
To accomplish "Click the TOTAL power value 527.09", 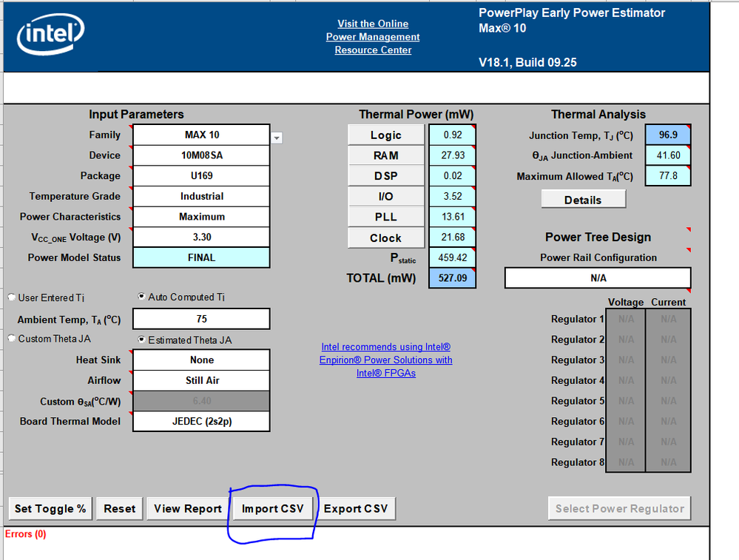I will pos(453,278).
